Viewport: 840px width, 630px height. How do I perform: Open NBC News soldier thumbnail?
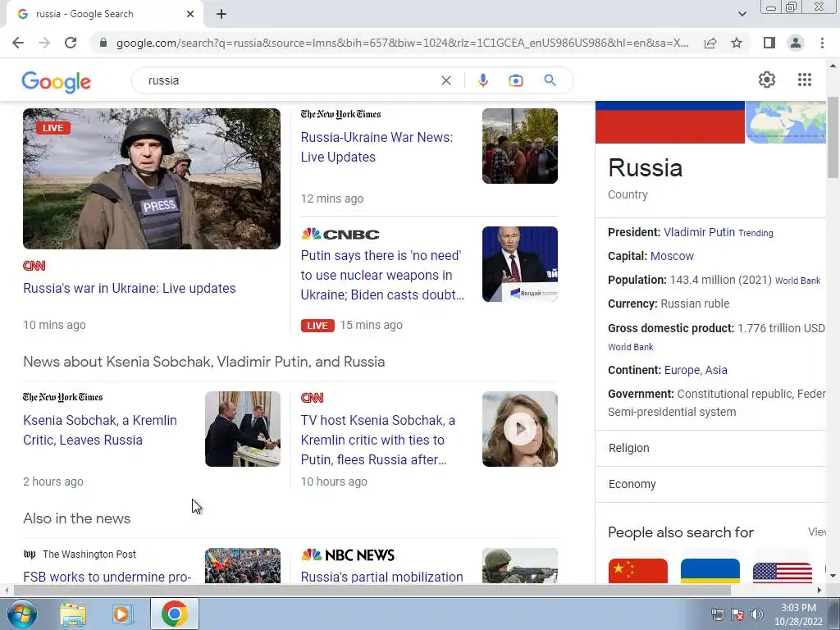pyautogui.click(x=519, y=565)
